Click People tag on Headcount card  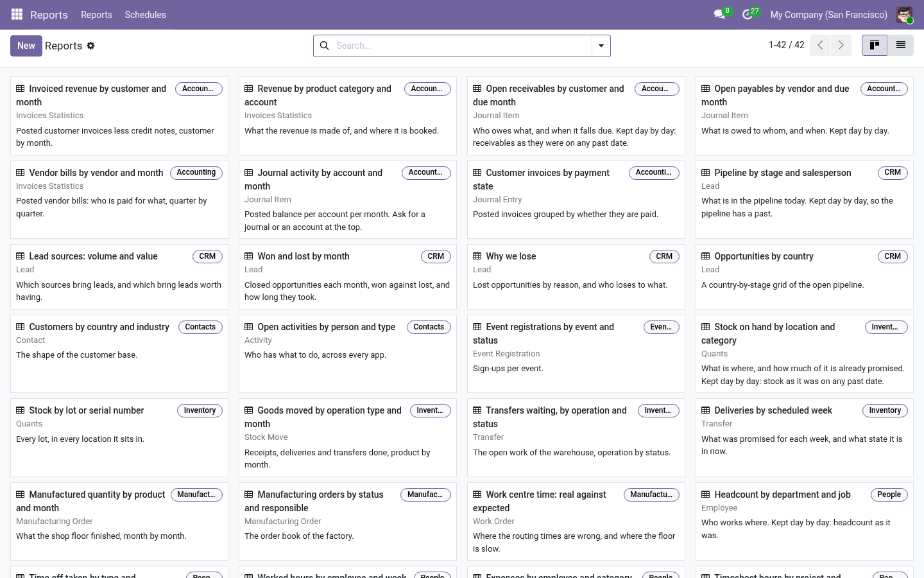pyautogui.click(x=889, y=495)
